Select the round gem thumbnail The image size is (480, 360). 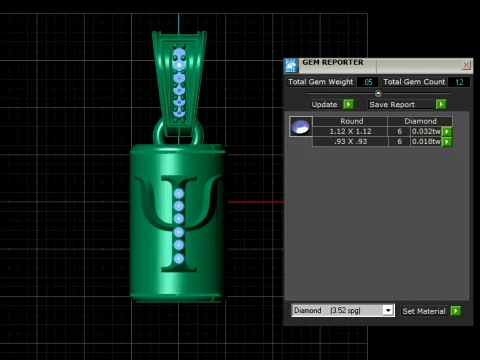coord(301,127)
